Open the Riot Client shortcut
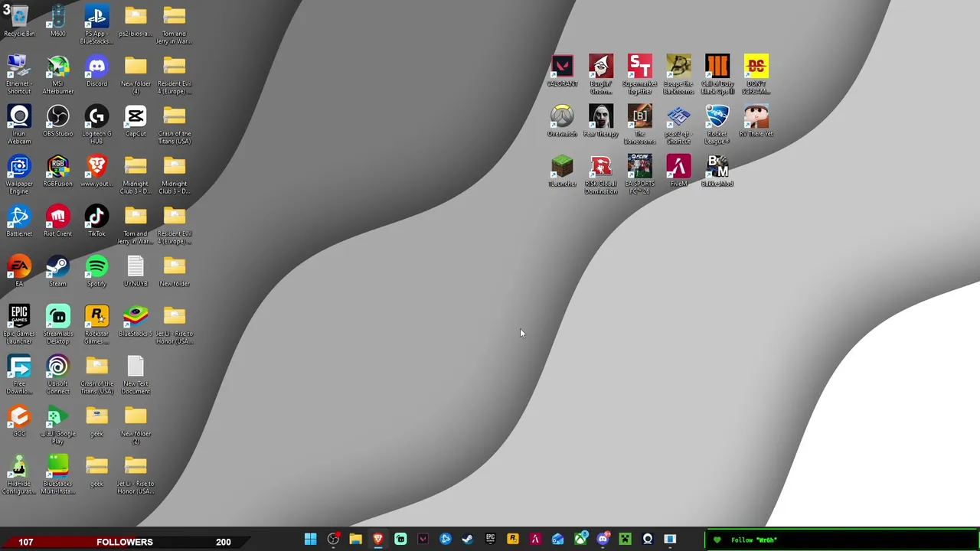The height and width of the screenshot is (551, 980). [57, 220]
